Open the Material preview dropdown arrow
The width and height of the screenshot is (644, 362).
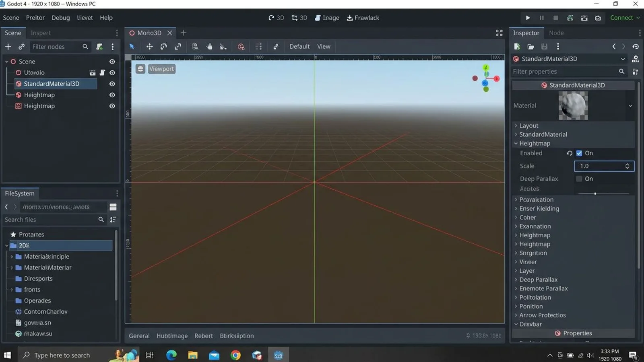coord(630,106)
